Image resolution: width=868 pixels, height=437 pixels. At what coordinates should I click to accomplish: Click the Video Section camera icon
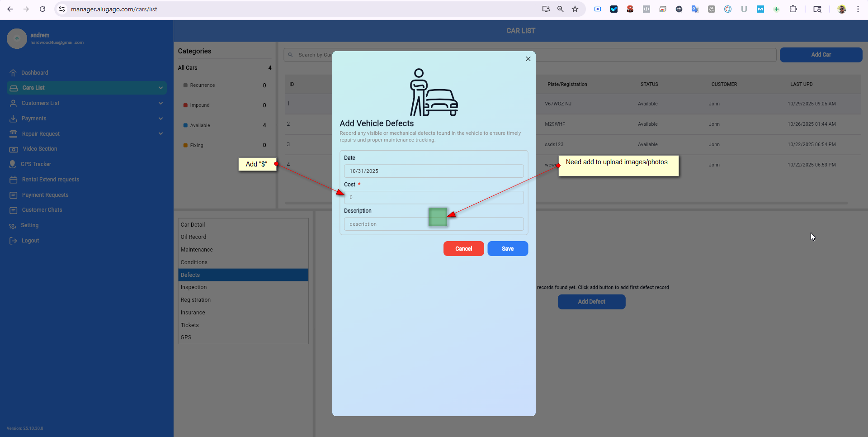(14, 149)
